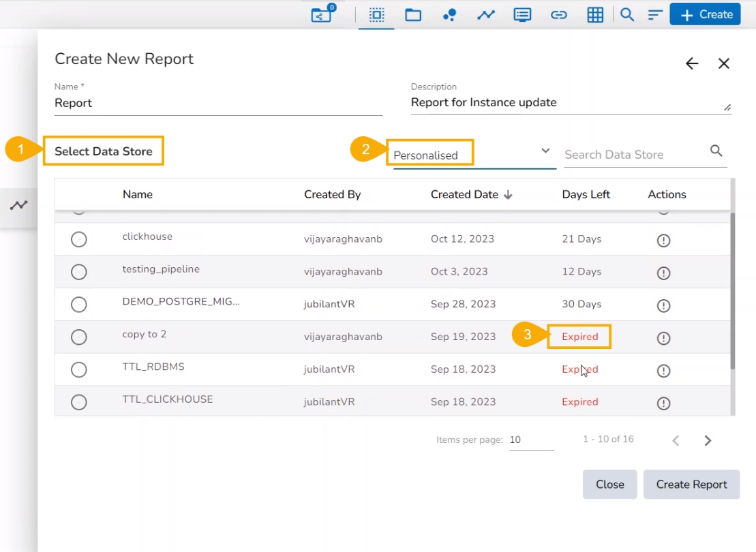
Task: Click the Days Left column header
Action: [586, 194]
